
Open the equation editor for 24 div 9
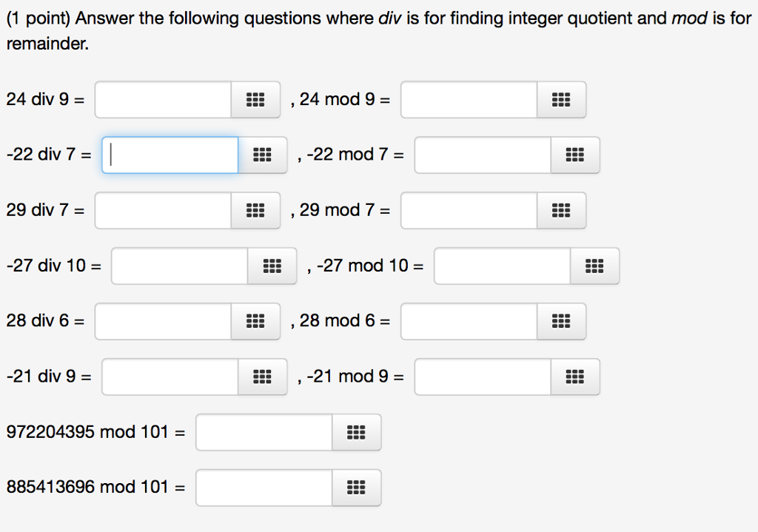click(255, 99)
